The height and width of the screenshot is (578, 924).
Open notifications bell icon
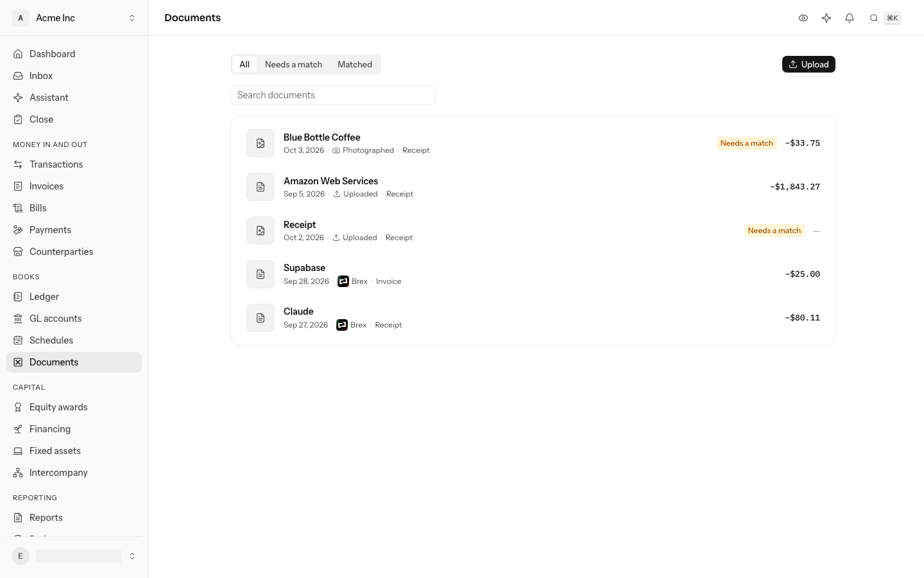850,18
